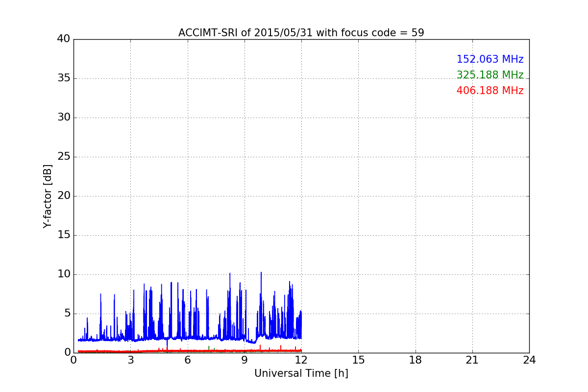Click the y-axis tick label 25
The image size is (588, 392).
click(64, 157)
